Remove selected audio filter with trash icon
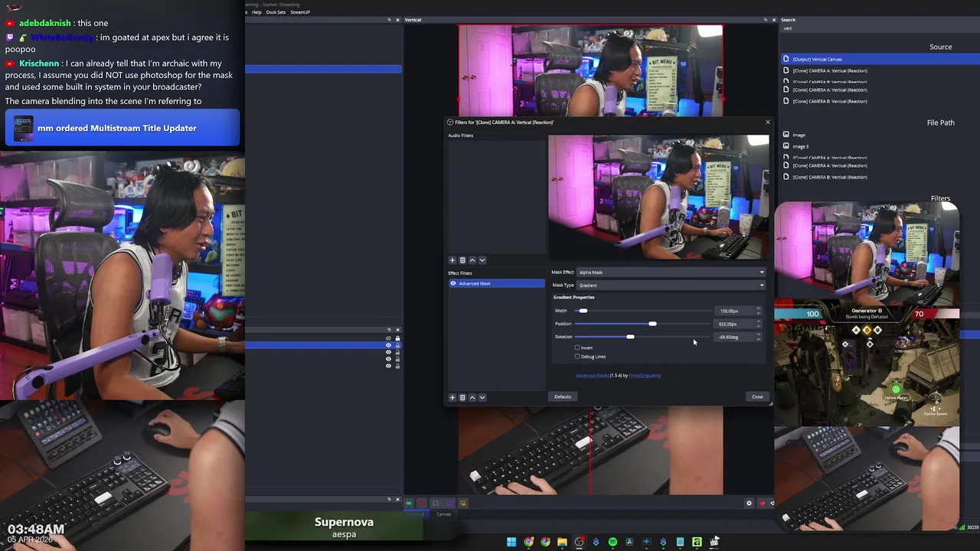This screenshot has width=980, height=551. 462,260
